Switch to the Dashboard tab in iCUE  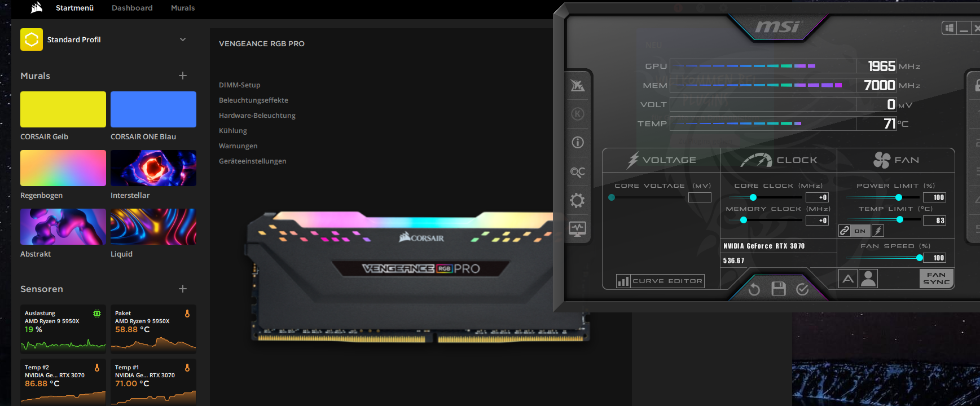click(x=132, y=8)
